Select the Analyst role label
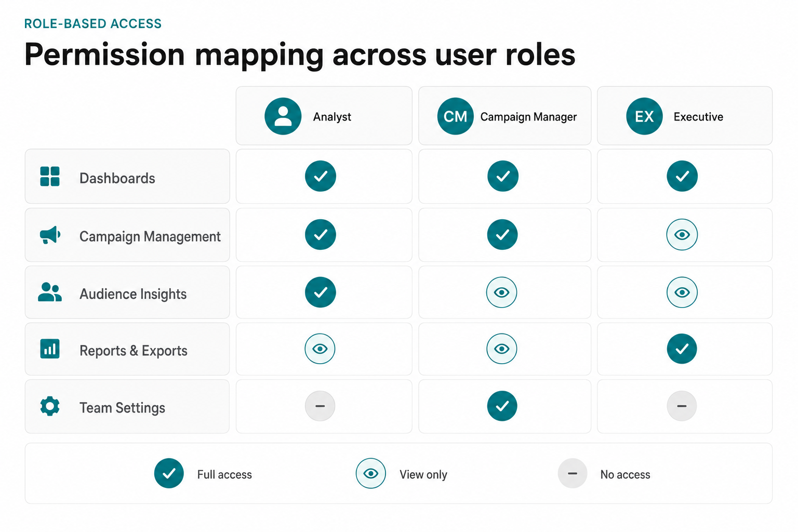Image resolution: width=798 pixels, height=532 pixels. (x=332, y=117)
